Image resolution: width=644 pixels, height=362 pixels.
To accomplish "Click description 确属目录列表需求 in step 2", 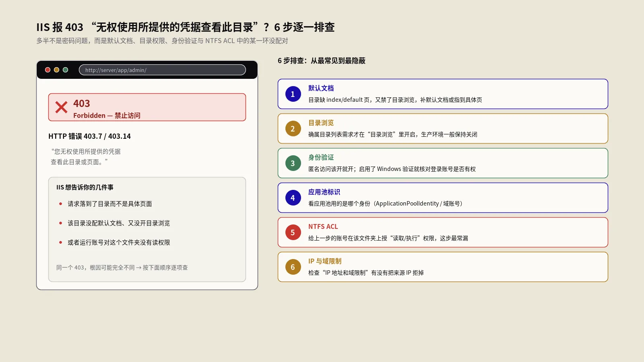I will pyautogui.click(x=393, y=134).
